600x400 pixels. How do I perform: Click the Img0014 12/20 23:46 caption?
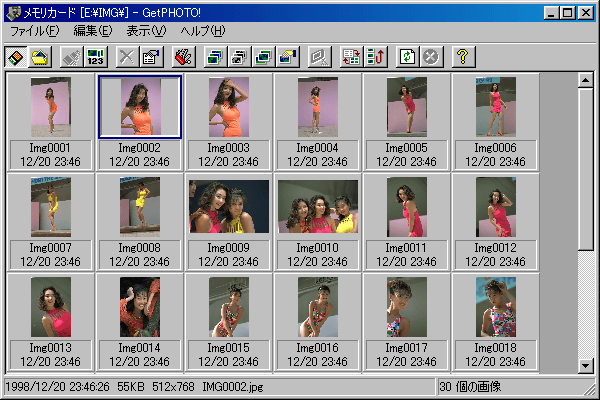click(x=140, y=354)
